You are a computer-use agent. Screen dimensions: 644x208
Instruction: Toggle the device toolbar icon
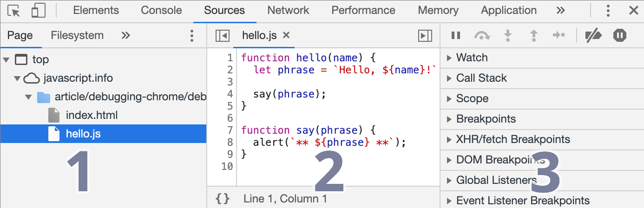pyautogui.click(x=38, y=11)
